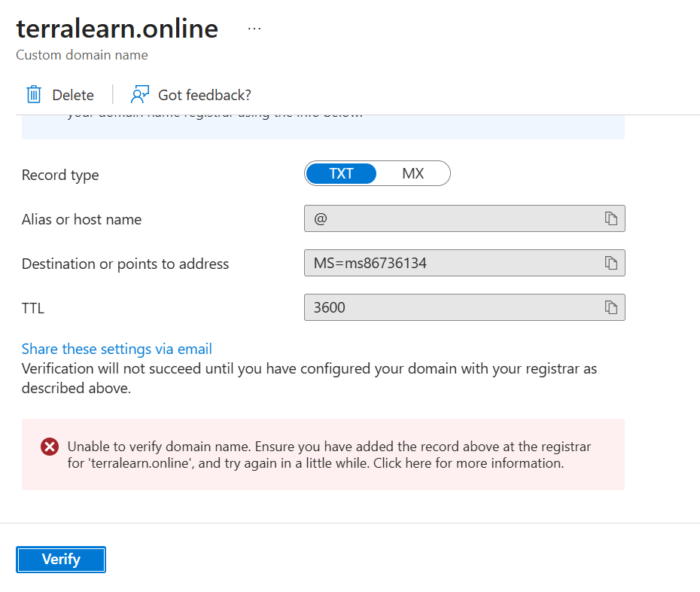Click the Got feedback person icon
This screenshot has width=700, height=592.
tap(139, 94)
